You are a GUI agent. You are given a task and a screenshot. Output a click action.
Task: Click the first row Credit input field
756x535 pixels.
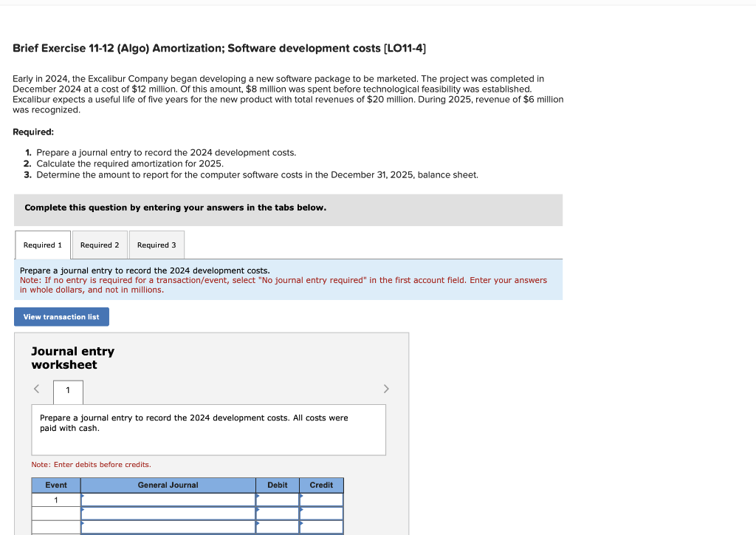pyautogui.click(x=321, y=500)
